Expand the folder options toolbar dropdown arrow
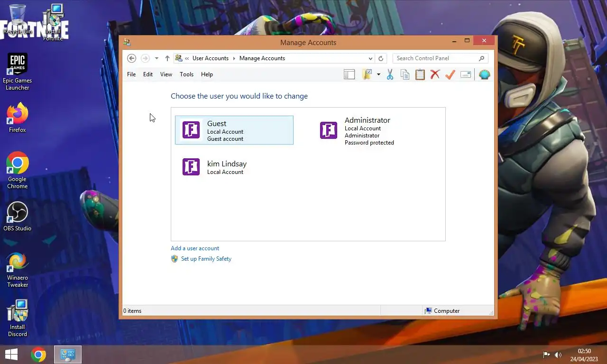This screenshot has height=364, width=607. pos(378,74)
